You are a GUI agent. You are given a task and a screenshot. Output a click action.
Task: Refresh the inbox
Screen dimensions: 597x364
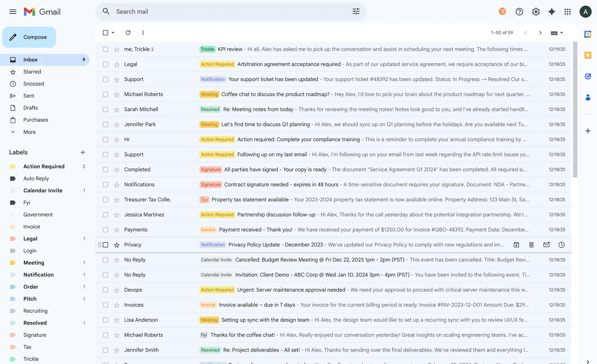(128, 33)
